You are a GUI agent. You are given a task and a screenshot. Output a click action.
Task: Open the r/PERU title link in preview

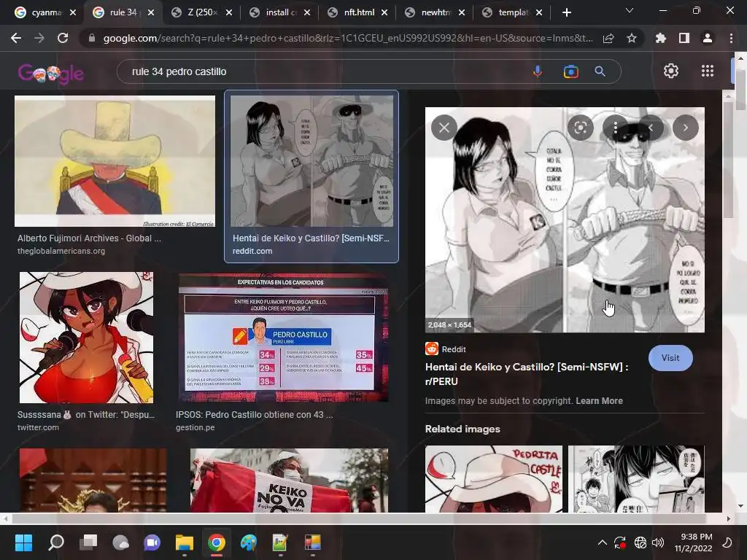click(527, 374)
